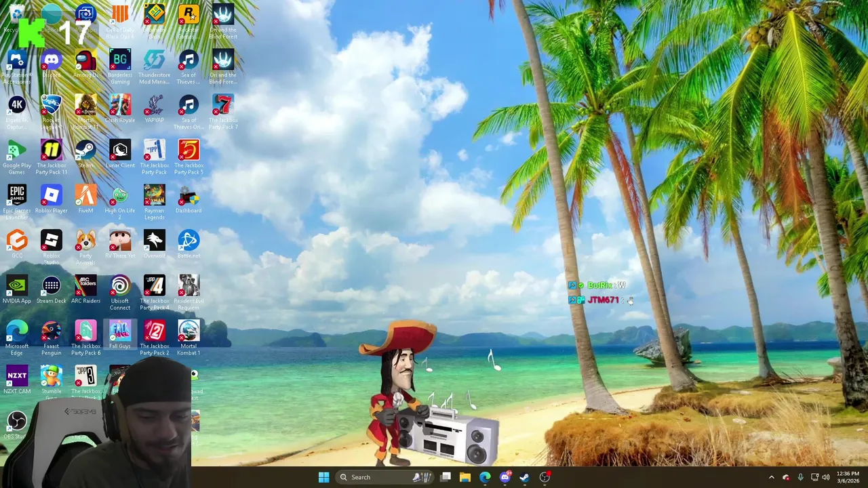
Task: Open the Overwolf desktop shortcut
Action: tap(155, 245)
